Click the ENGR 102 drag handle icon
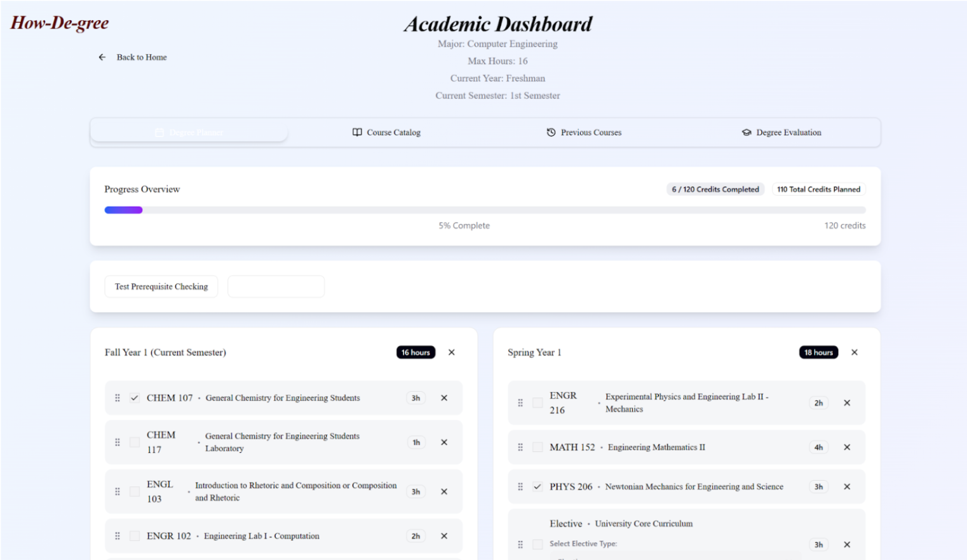The height and width of the screenshot is (560, 967). tap(118, 536)
